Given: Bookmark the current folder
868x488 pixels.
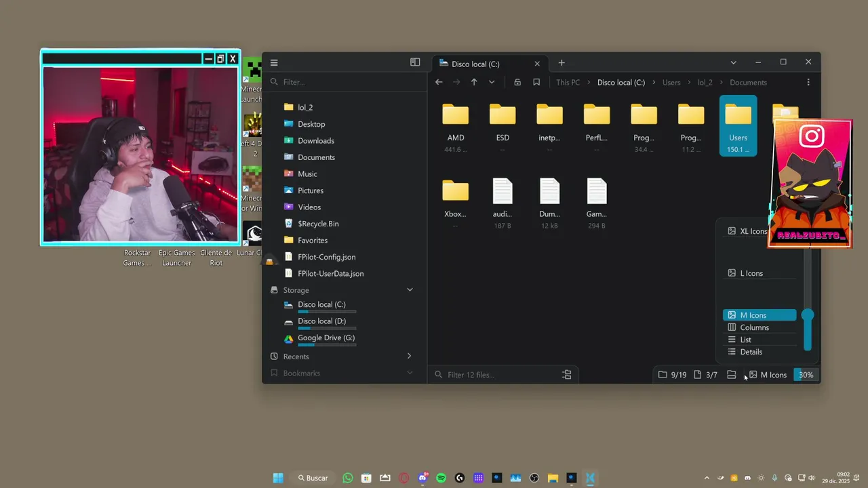Looking at the screenshot, I should (536, 82).
